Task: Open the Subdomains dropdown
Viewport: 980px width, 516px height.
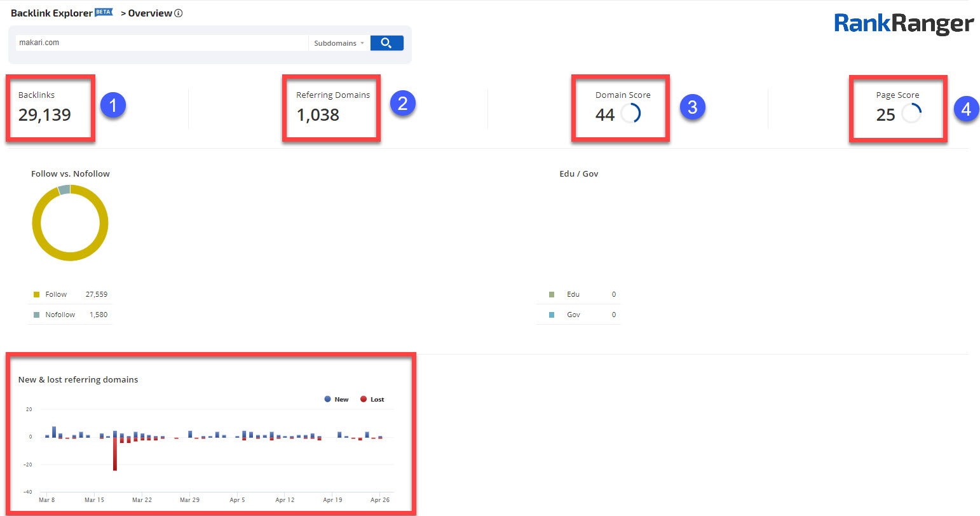Action: (339, 43)
